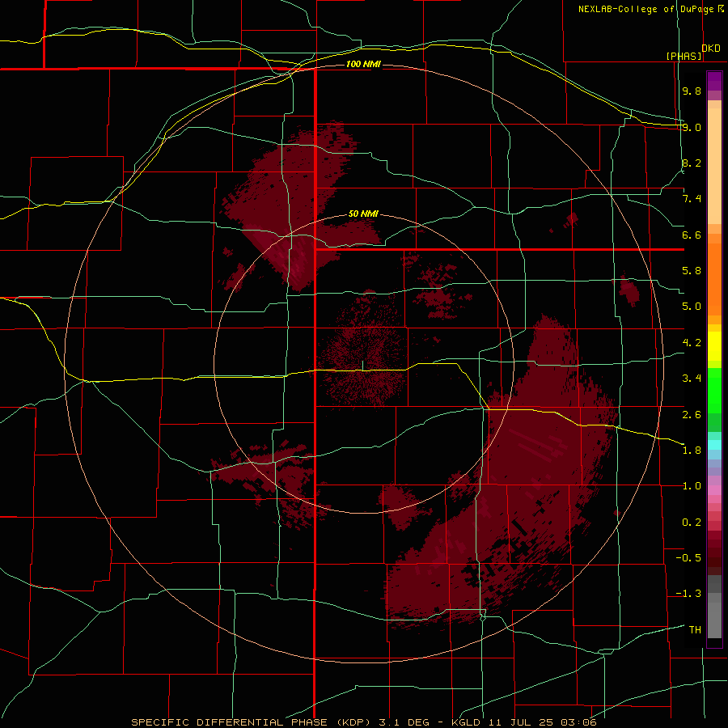Click the 8.2 value on the color scale
The image size is (728, 728).
tap(692, 163)
